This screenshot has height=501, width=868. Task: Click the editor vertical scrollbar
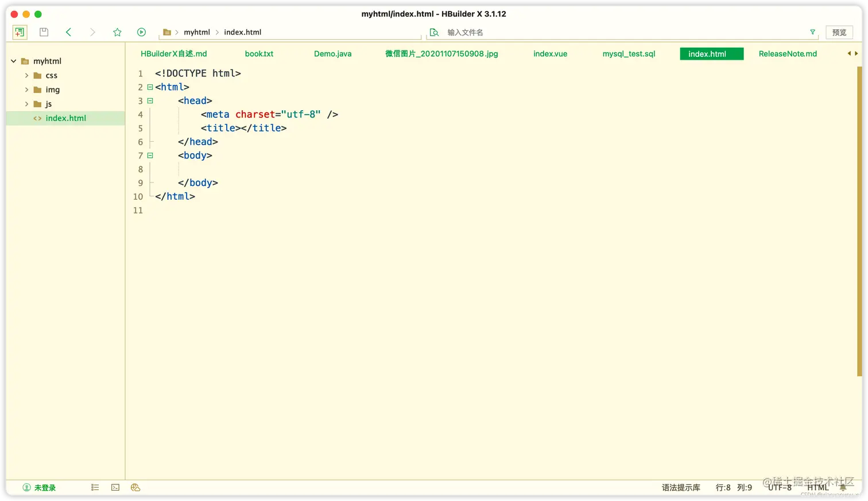[x=859, y=221]
